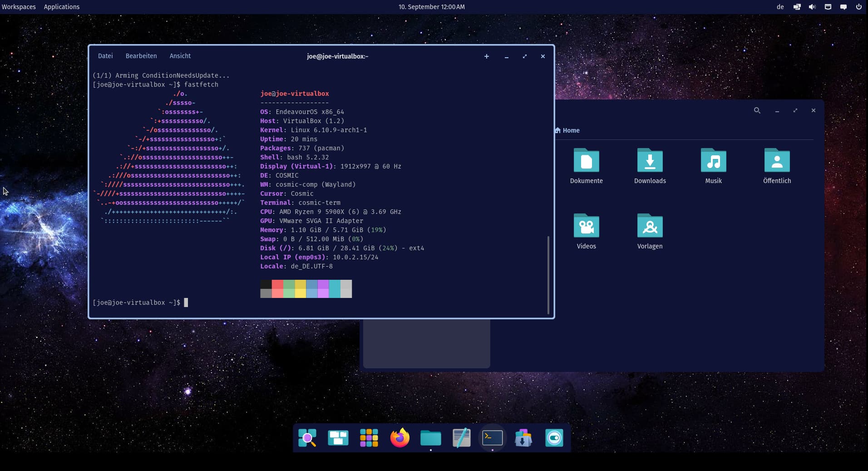Click the text 'Kernel: Linux 6.10.9-arch1-1'
Image resolution: width=868 pixels, height=471 pixels.
tap(313, 130)
